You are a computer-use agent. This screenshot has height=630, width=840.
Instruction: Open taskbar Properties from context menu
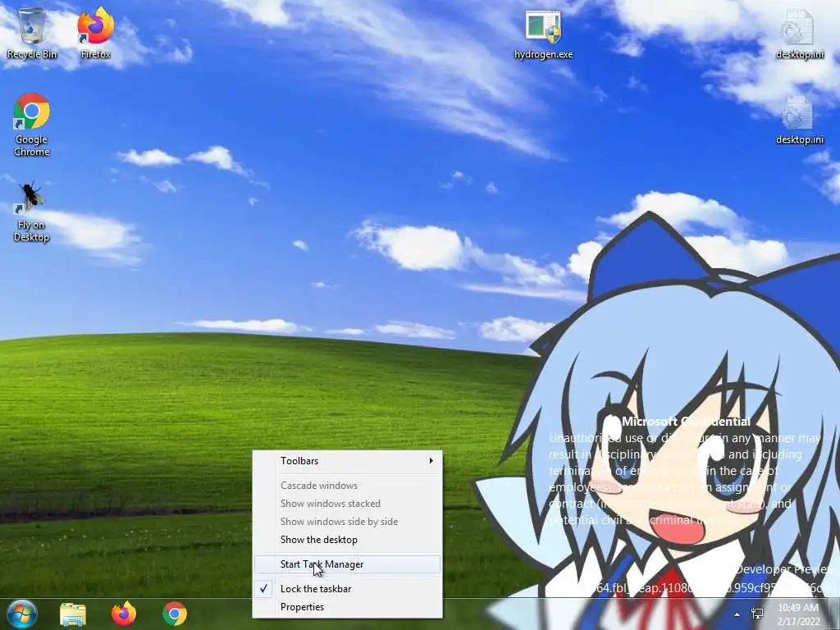(347, 607)
